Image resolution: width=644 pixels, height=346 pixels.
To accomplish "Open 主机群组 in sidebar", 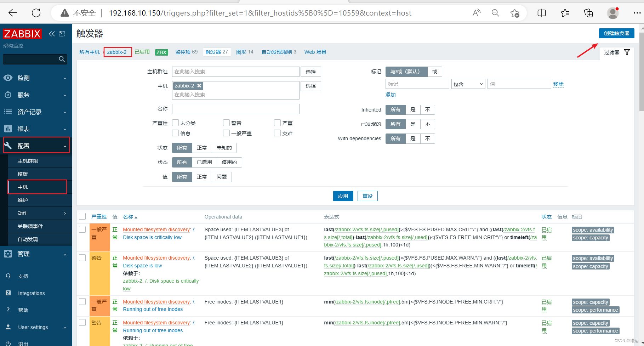I will click(x=28, y=161).
